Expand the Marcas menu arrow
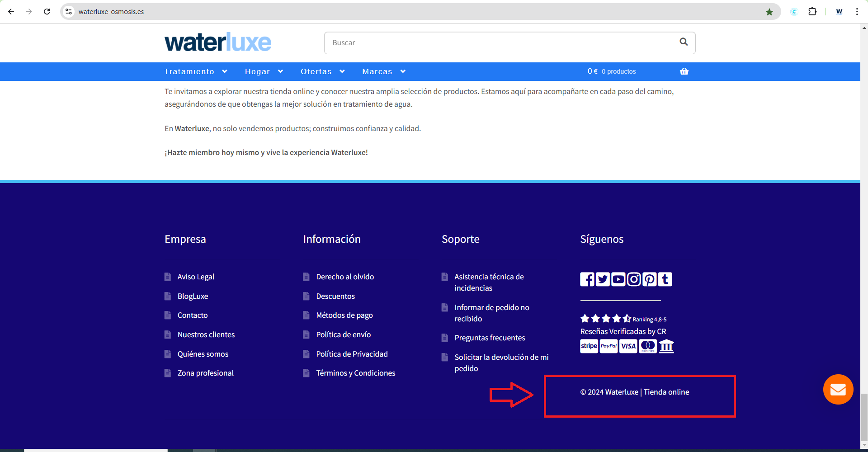 pyautogui.click(x=403, y=71)
